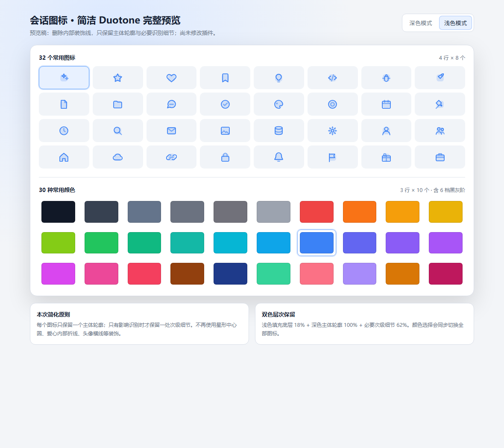Select the folder icon
The image size is (504, 448).
tap(117, 104)
